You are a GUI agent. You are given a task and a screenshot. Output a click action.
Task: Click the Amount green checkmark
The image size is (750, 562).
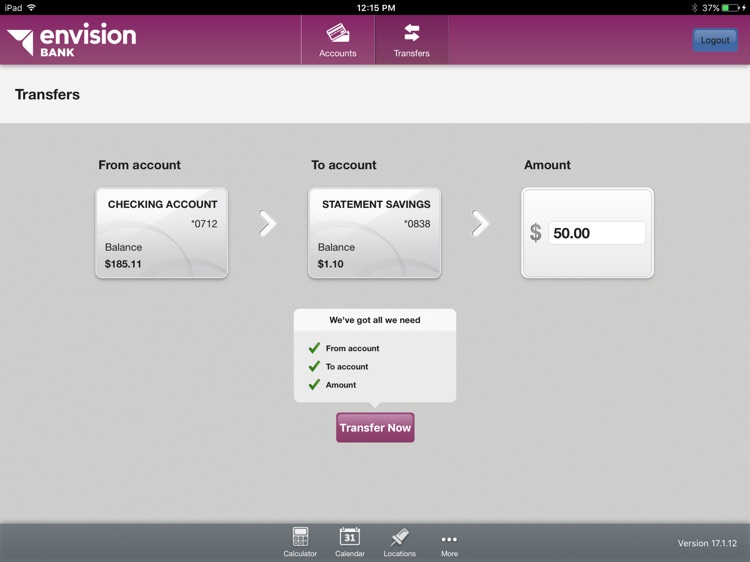pyautogui.click(x=314, y=384)
